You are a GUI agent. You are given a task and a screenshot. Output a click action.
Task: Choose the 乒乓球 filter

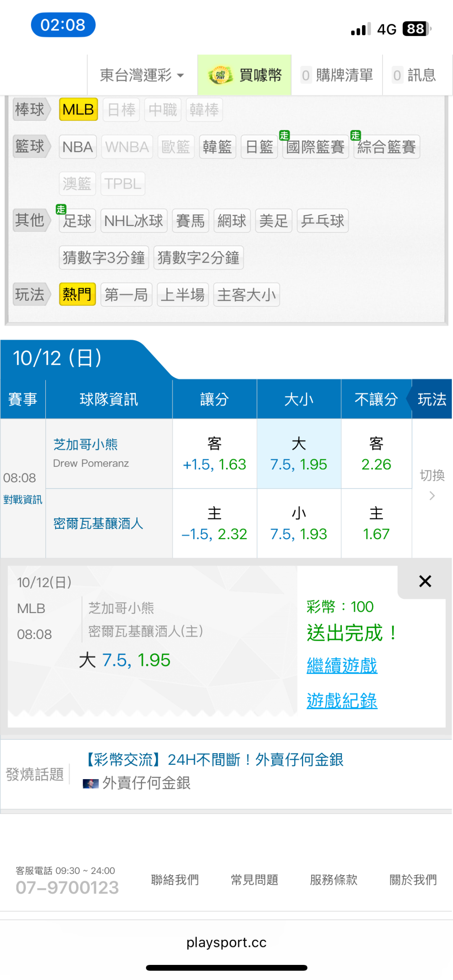(x=323, y=221)
